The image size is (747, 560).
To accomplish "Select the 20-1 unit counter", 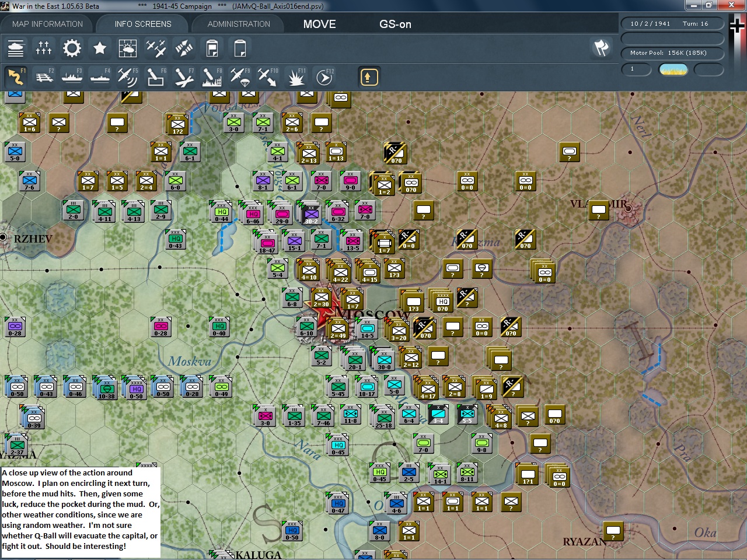I will pyautogui.click(x=354, y=358).
